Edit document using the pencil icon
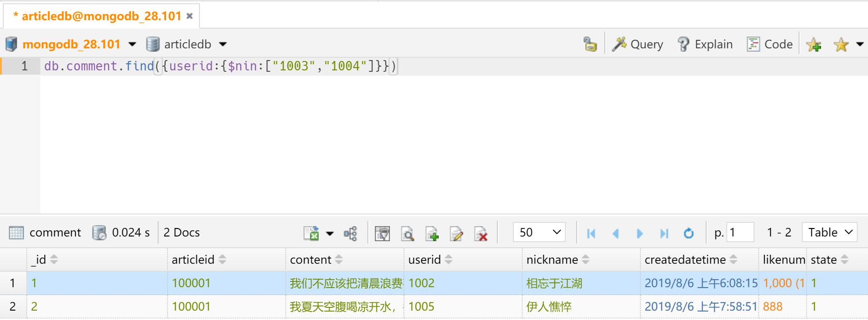Viewport: 868px width, 320px height. click(456, 233)
